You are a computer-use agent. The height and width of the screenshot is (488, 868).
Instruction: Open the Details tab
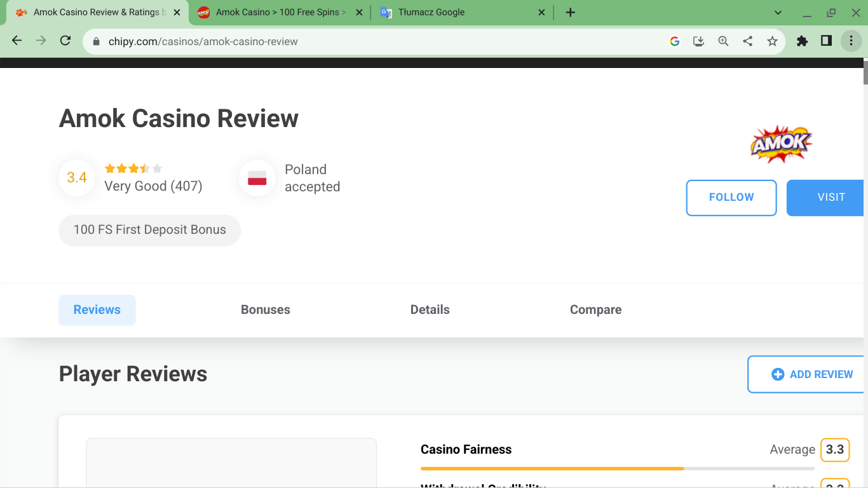430,310
